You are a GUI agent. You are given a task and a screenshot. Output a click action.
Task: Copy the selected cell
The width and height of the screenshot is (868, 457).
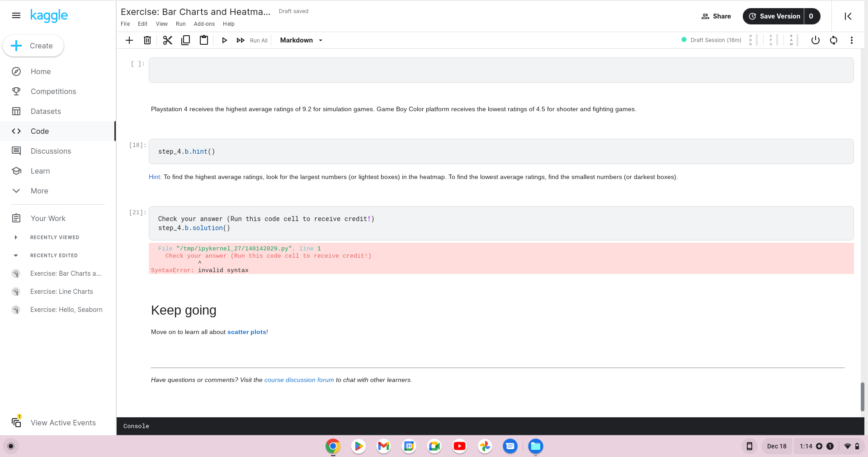185,40
